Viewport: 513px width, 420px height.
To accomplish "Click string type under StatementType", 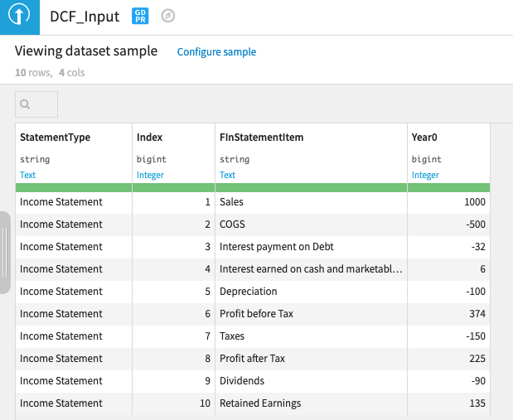I will tap(35, 159).
